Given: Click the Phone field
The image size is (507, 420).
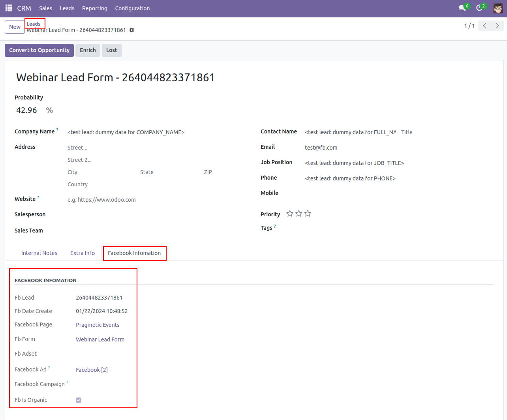Looking at the screenshot, I should pos(399,178).
